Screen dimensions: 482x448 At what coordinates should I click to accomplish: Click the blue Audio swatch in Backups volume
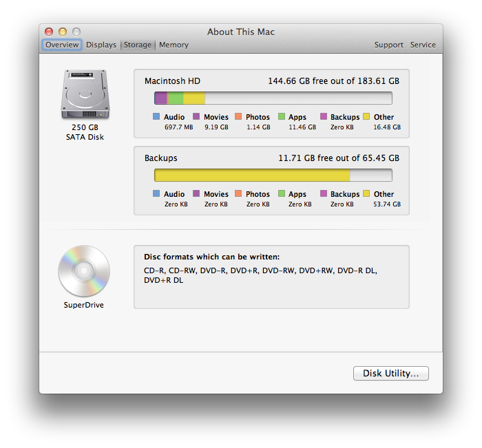pos(156,193)
